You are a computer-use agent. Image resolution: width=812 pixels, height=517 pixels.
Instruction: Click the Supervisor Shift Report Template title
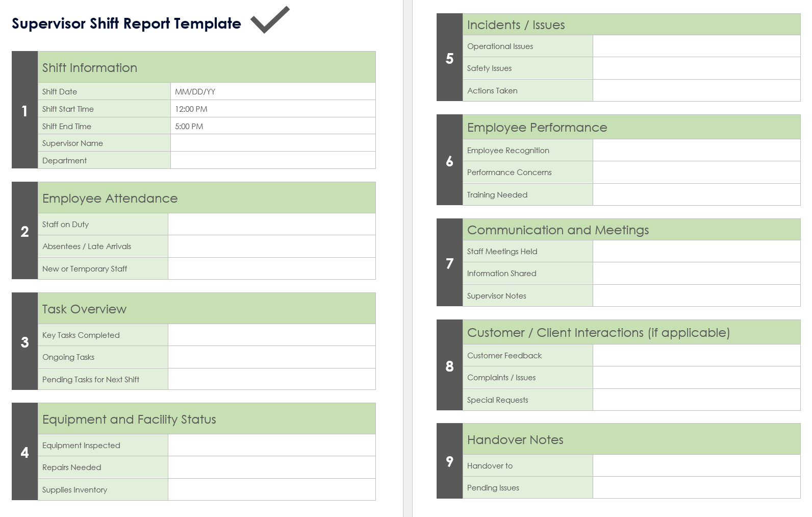[126, 23]
